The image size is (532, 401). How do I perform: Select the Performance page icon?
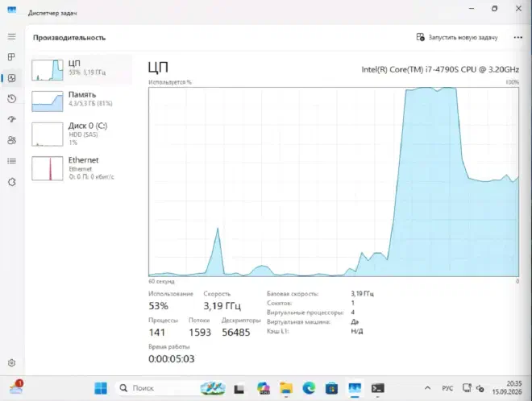point(11,78)
